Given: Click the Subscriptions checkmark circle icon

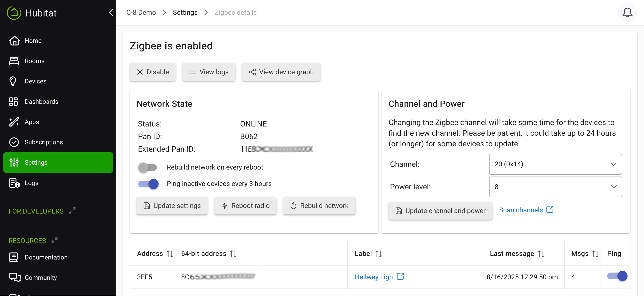Looking at the screenshot, I should (14, 142).
